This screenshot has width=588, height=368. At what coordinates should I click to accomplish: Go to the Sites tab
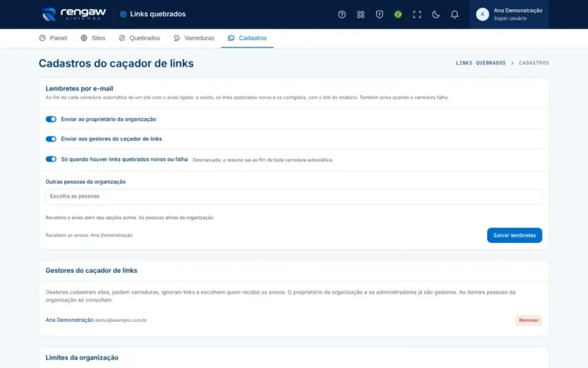coord(93,38)
